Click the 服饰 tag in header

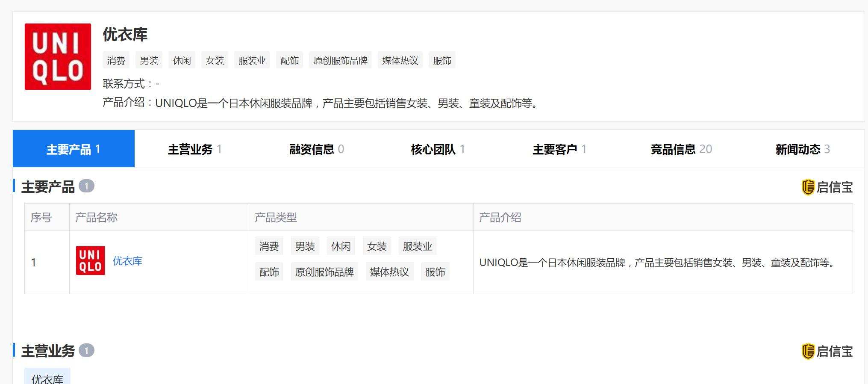pos(442,60)
